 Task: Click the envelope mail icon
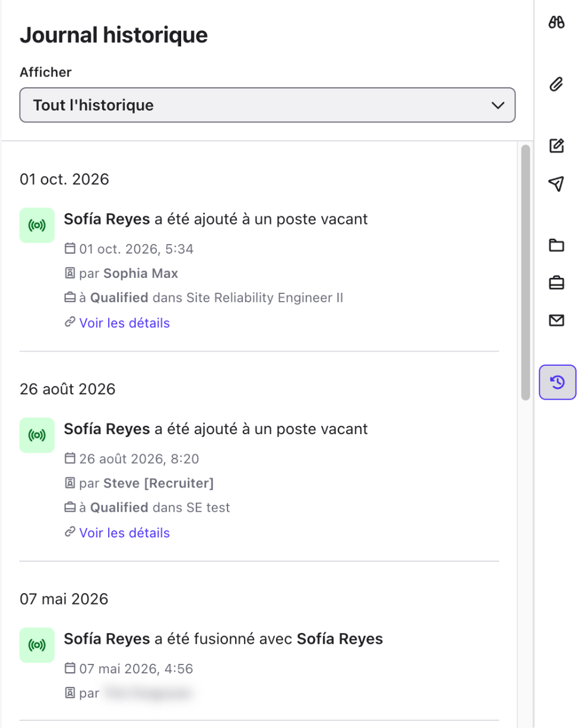(556, 321)
